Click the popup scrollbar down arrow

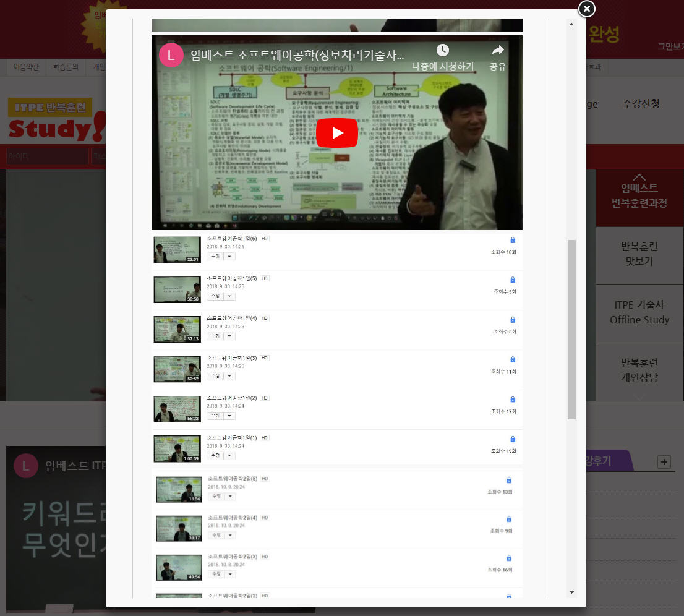pos(571,592)
